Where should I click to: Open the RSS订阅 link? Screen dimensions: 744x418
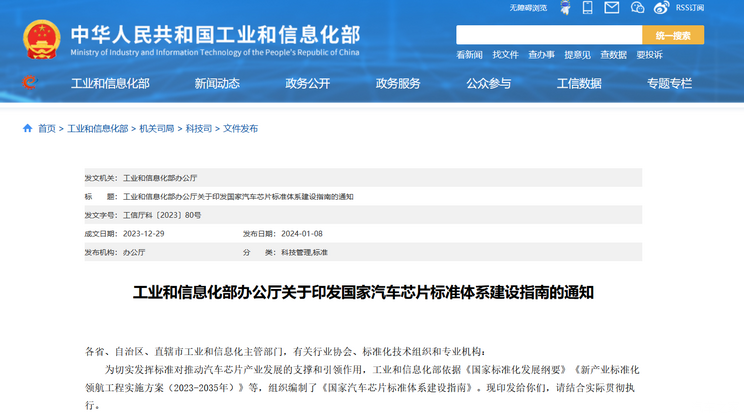pyautogui.click(x=690, y=8)
